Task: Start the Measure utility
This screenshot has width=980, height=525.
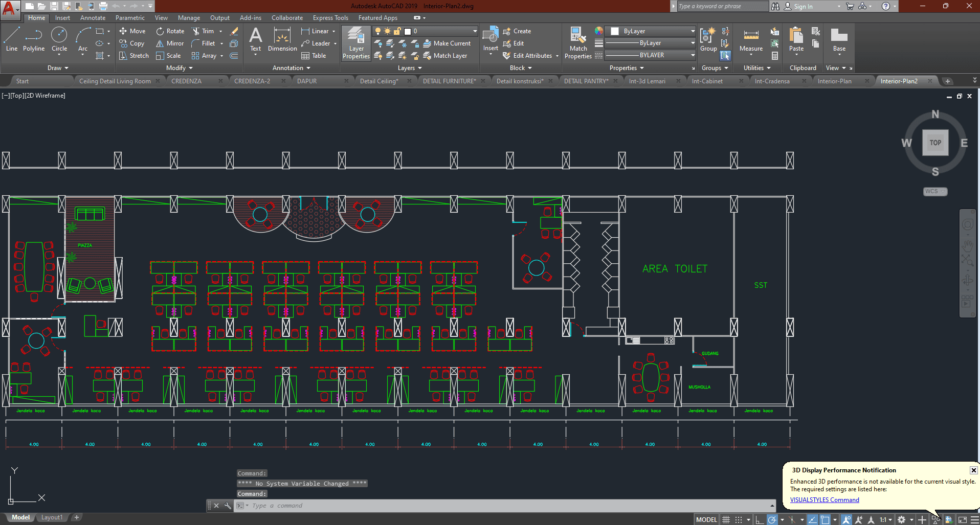Action: point(751,40)
